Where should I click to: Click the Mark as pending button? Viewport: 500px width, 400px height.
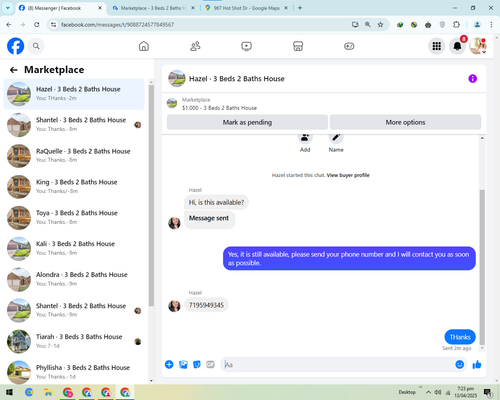(x=247, y=122)
